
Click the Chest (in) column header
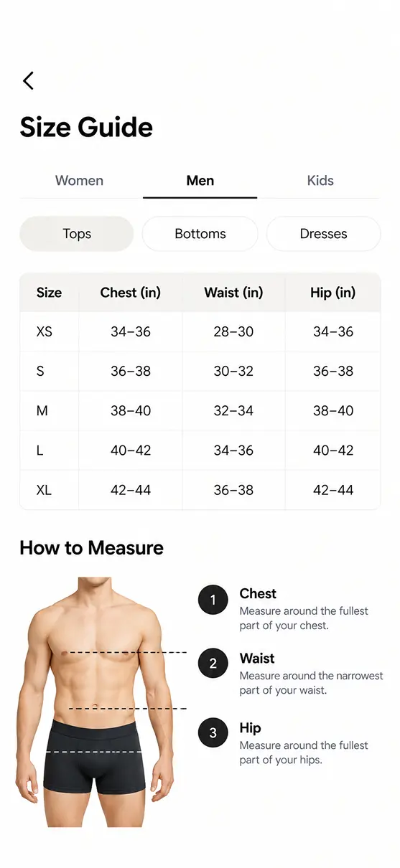click(x=131, y=293)
